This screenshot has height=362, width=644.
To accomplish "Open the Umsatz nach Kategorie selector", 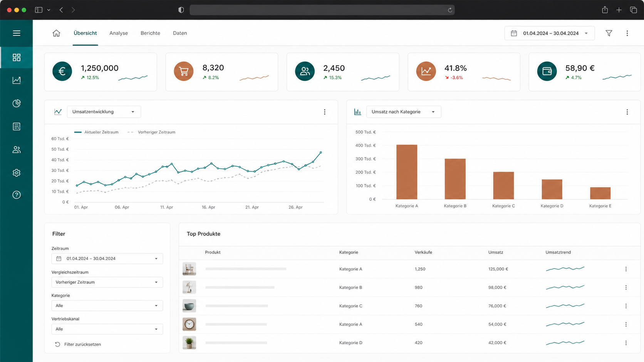I will coord(404,112).
